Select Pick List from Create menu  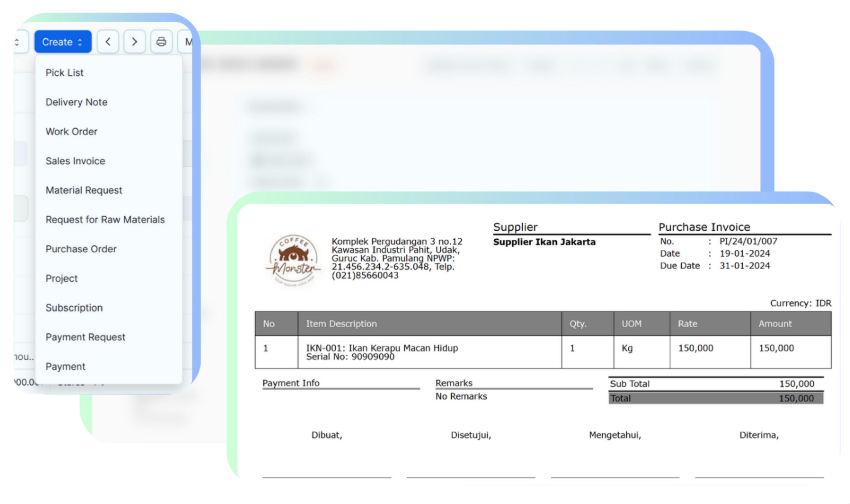(64, 73)
